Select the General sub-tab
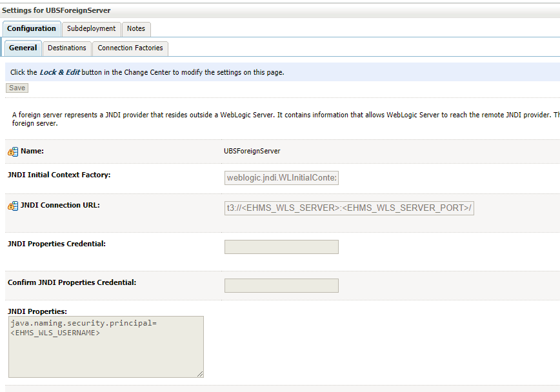Image resolution: width=560 pixels, height=392 pixels. 23,48
